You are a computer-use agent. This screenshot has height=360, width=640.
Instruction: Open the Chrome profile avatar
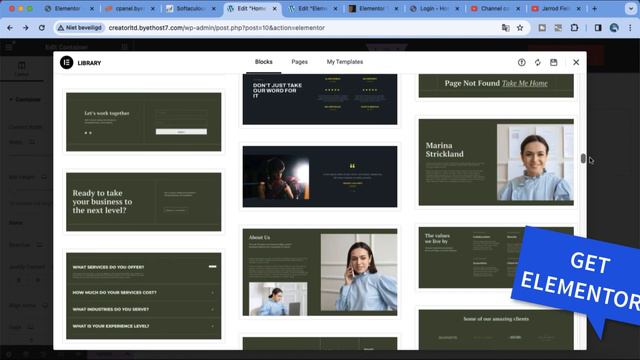pyautogui.click(x=614, y=28)
